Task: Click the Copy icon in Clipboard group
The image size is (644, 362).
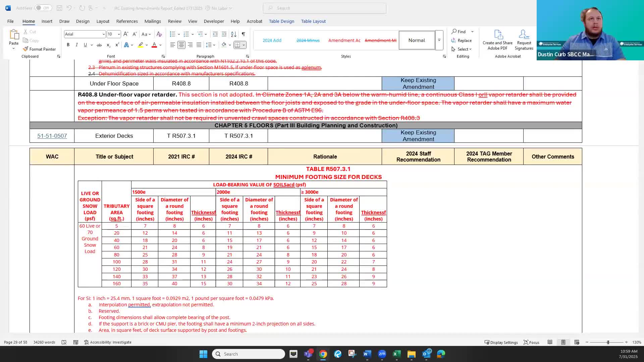Action: click(x=31, y=40)
